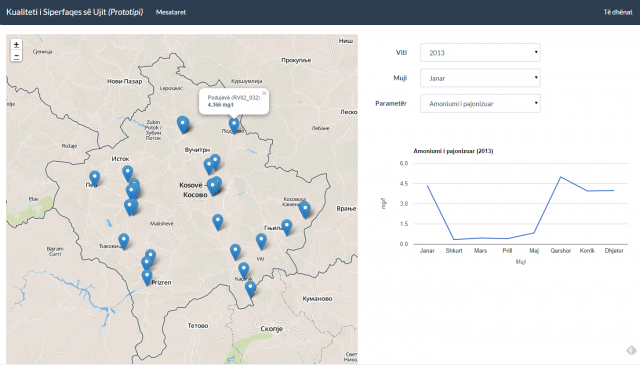Select the marker just below Istok label
This screenshot has height=365, width=640.
[128, 174]
